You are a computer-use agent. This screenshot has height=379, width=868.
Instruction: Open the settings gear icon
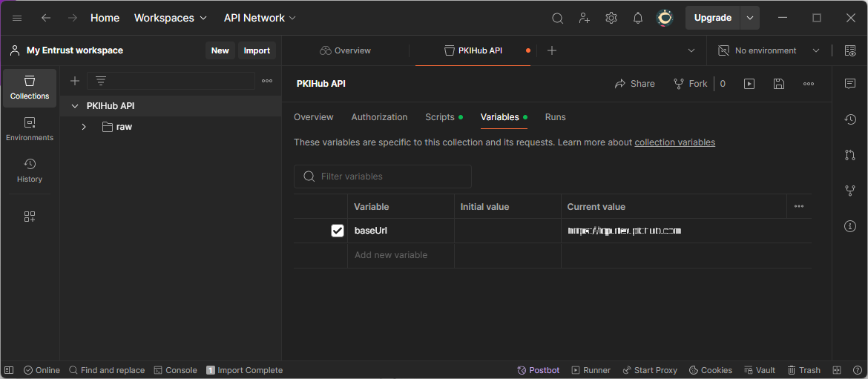[x=611, y=18]
